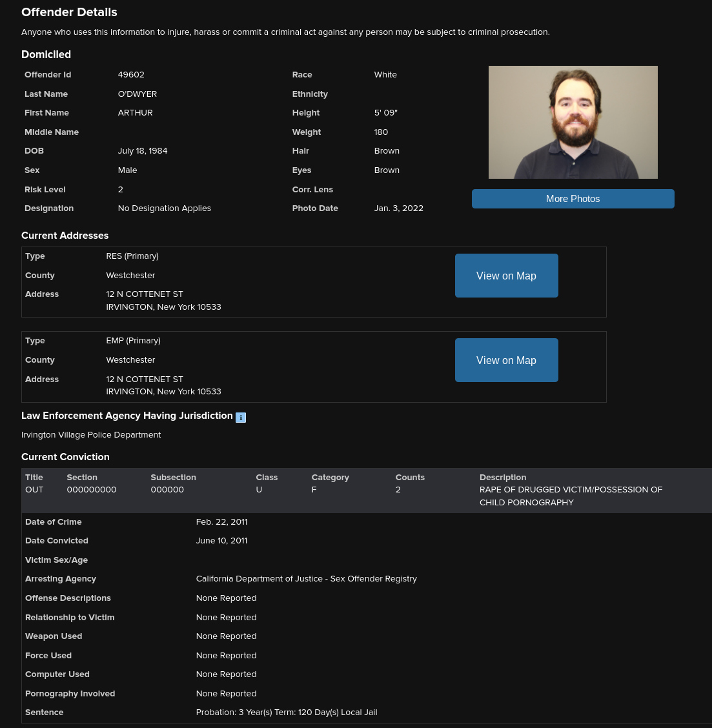712x728 pixels.
Task: Open the offender photo thumbnail
Action: 573,122
